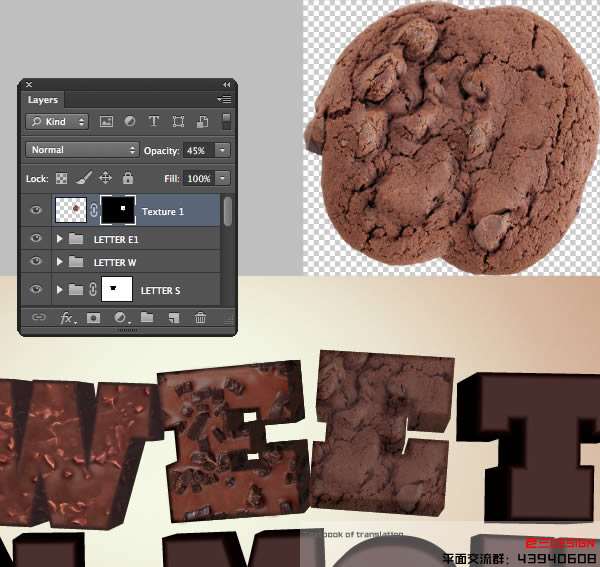Filter layers by adjustment layer type
Viewport: 600px width, 567px height.
(x=130, y=122)
